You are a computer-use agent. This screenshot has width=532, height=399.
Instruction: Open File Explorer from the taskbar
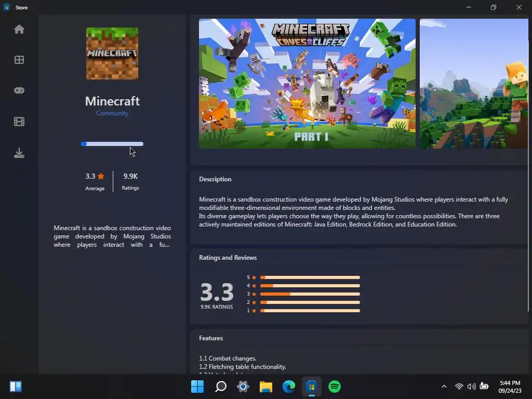coord(266,387)
